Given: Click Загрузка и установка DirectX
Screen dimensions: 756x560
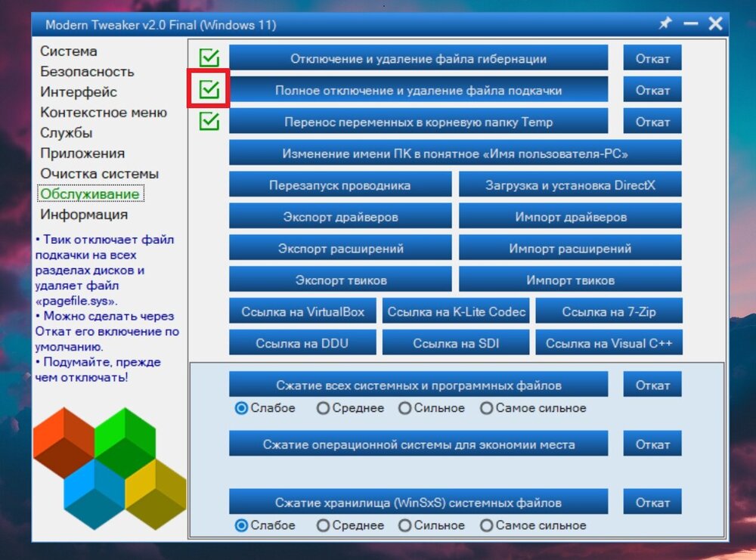Looking at the screenshot, I should pos(570,184).
